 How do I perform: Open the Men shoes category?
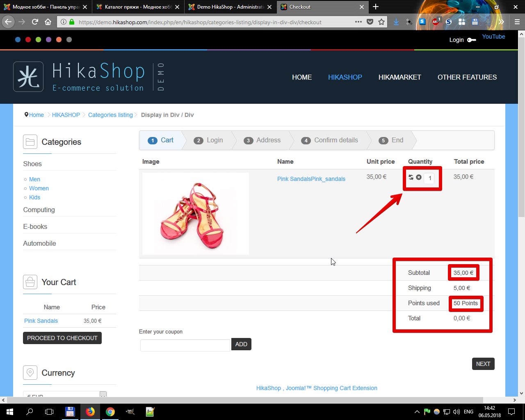34,179
